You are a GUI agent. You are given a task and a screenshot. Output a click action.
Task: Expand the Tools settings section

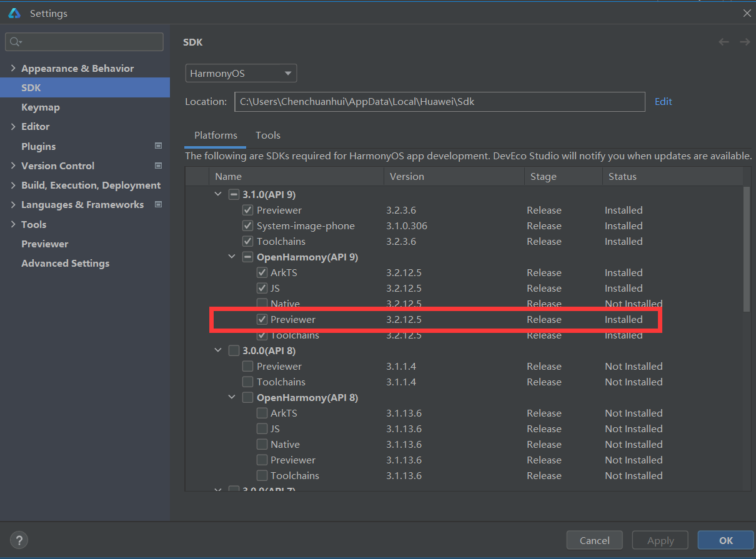(x=12, y=224)
